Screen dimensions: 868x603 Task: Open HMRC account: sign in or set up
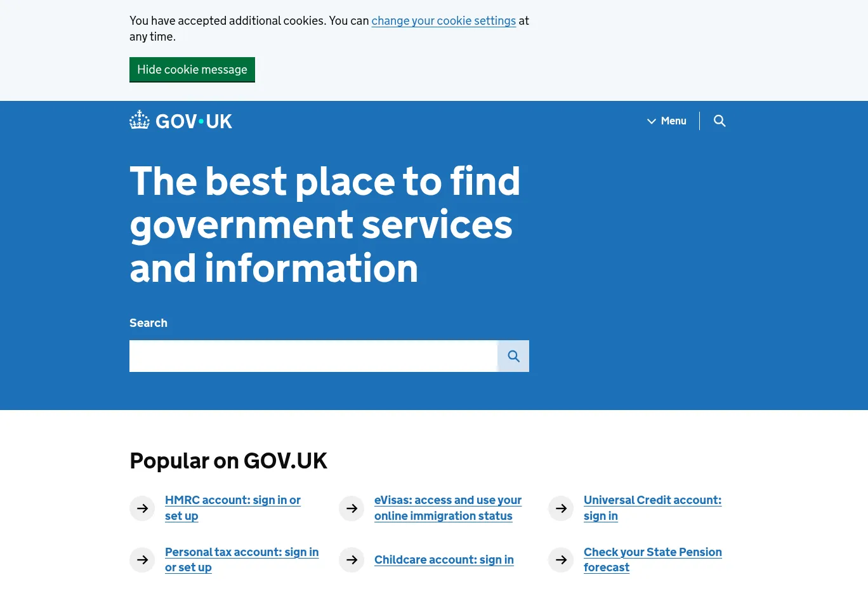[x=232, y=501]
